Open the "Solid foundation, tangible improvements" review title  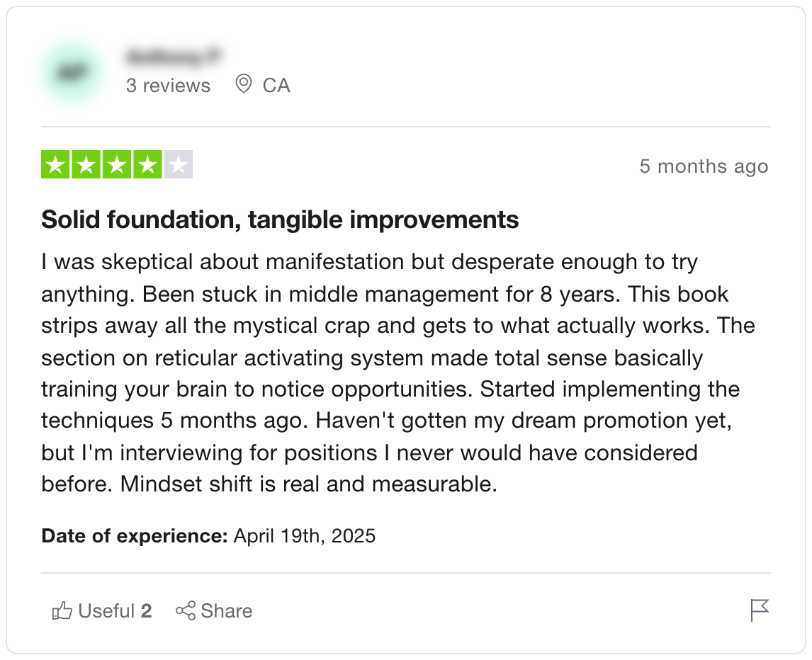[280, 220]
